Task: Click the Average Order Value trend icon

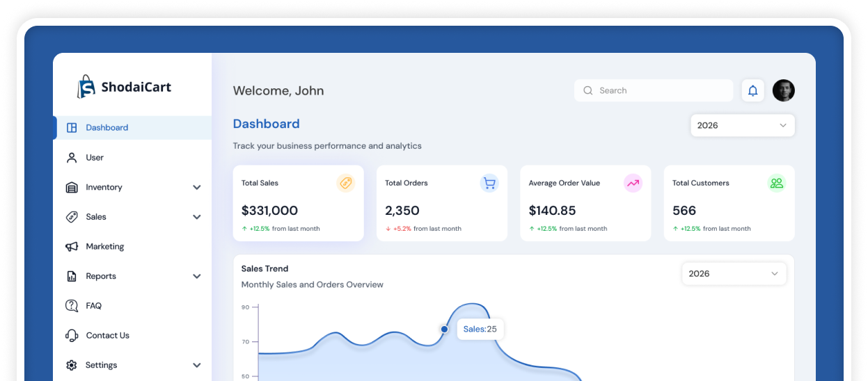Action: [633, 184]
